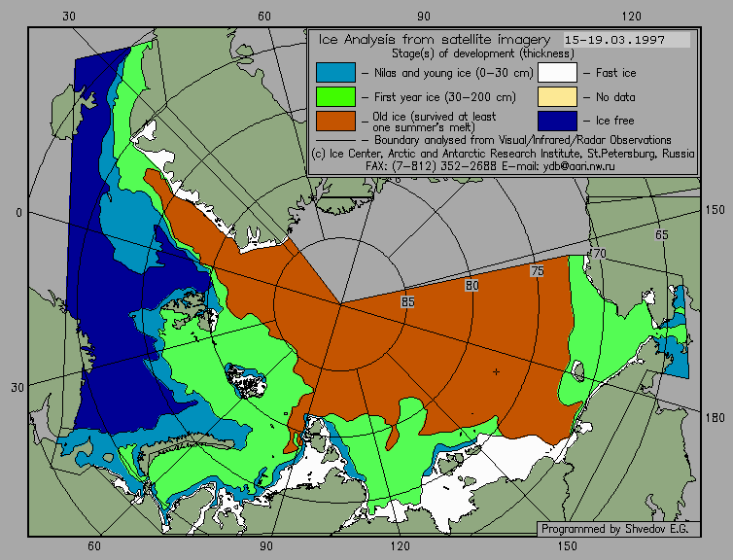The width and height of the screenshot is (733, 560).
Task: Click the Fast ice white legend swatch
Action: click(557, 73)
